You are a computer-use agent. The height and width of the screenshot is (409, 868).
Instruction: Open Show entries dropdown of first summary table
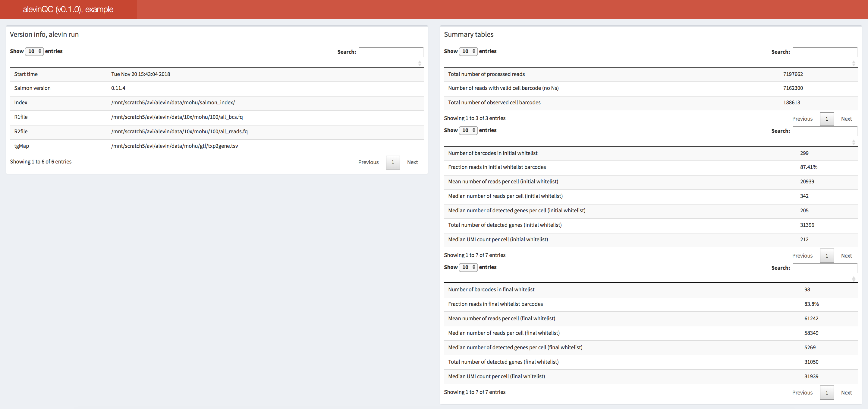click(468, 51)
